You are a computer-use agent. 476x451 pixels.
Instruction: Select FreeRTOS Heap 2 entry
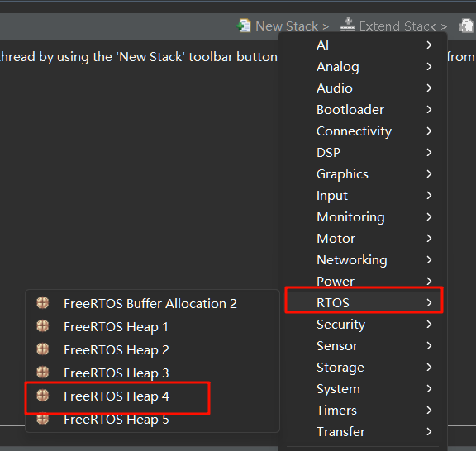[x=152, y=350]
